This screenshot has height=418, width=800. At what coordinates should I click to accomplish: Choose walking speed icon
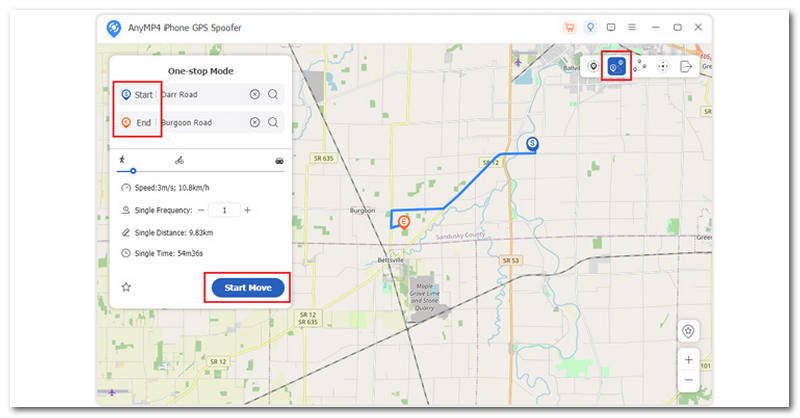122,160
